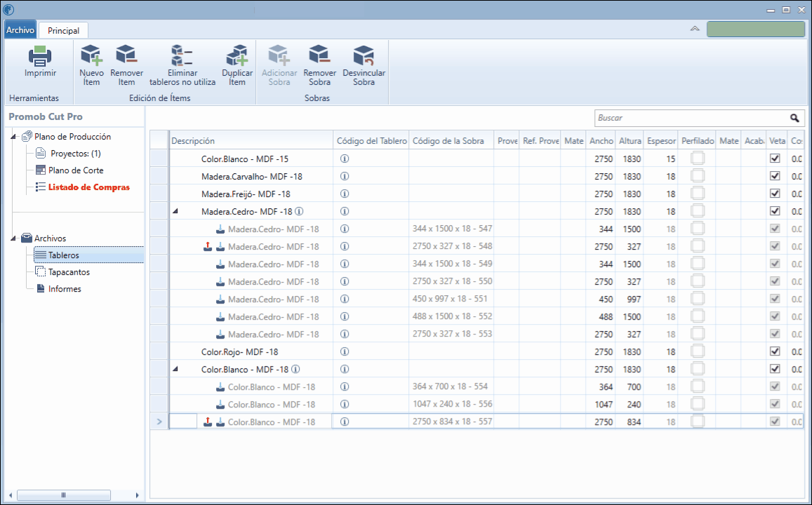812x505 pixels.
Task: Uncheck Veta for Color.Rojo MDF -18
Action: click(775, 351)
